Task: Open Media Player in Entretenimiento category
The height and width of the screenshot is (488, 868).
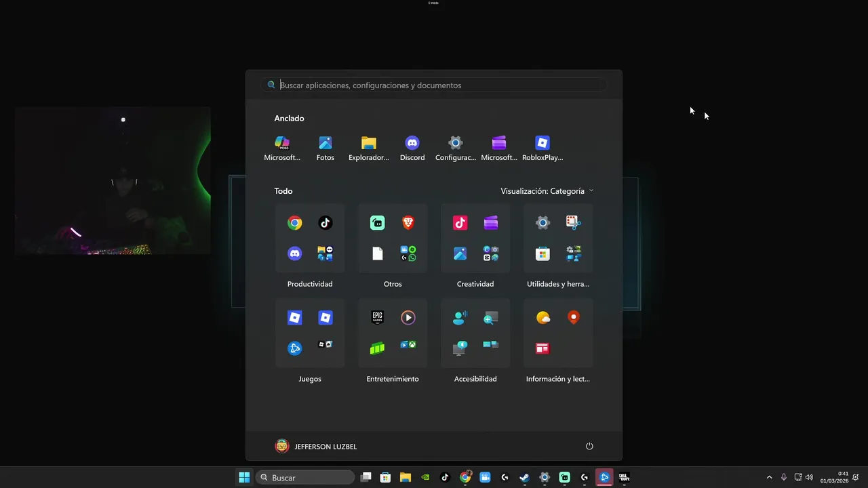Action: (408, 318)
